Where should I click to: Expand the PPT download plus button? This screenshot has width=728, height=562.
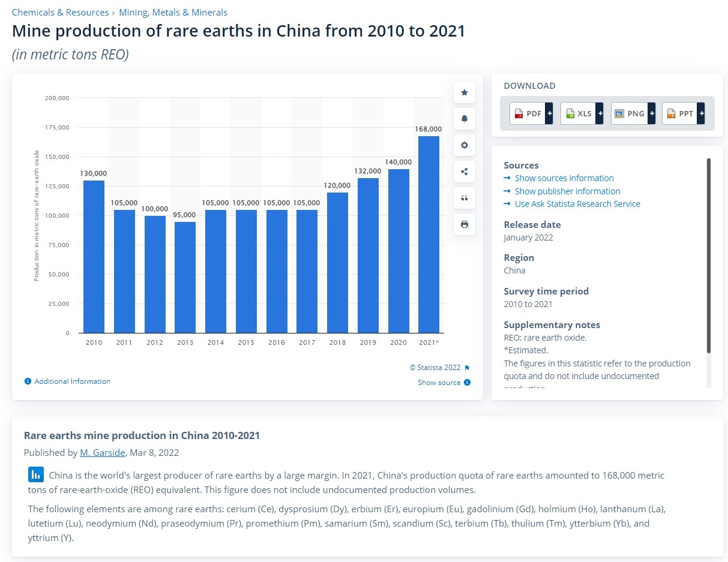click(x=701, y=113)
